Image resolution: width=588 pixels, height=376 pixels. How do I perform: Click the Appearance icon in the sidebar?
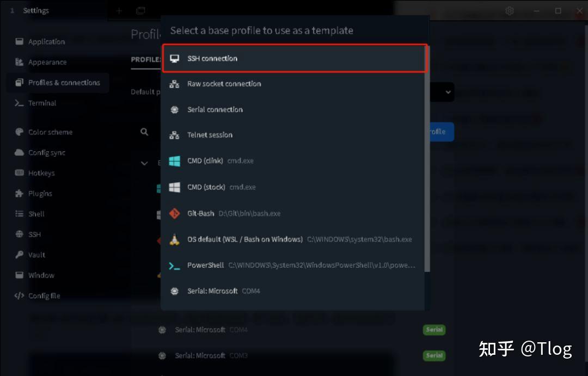(19, 62)
